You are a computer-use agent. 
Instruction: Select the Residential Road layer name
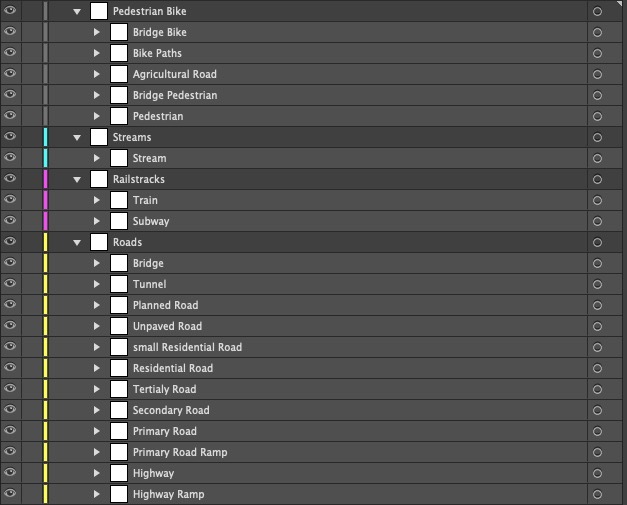point(173,368)
